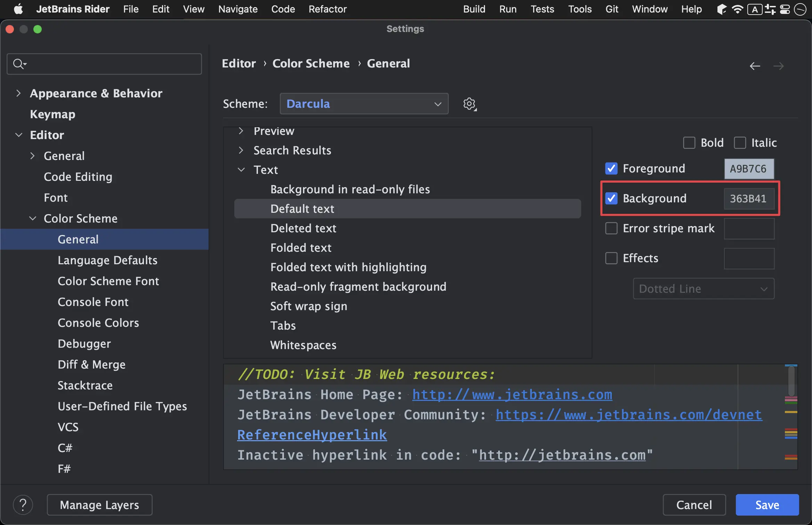
Task: Open the scheme actions gear icon
Action: 470,104
